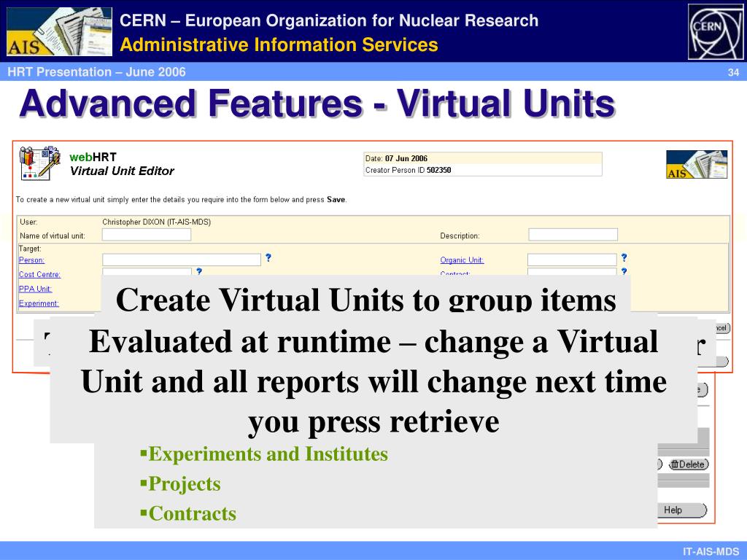The width and height of the screenshot is (747, 560).
Task: Open help icon beside the Cost Centre field
Action: tap(199, 271)
